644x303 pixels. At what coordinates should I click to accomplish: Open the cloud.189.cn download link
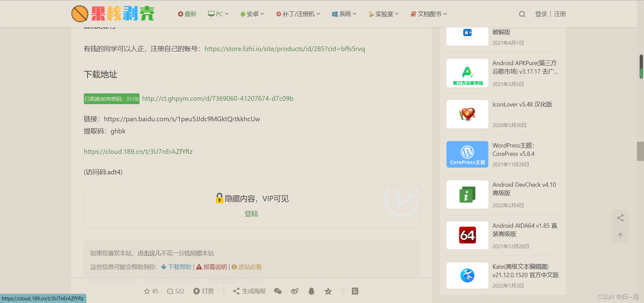click(x=138, y=151)
